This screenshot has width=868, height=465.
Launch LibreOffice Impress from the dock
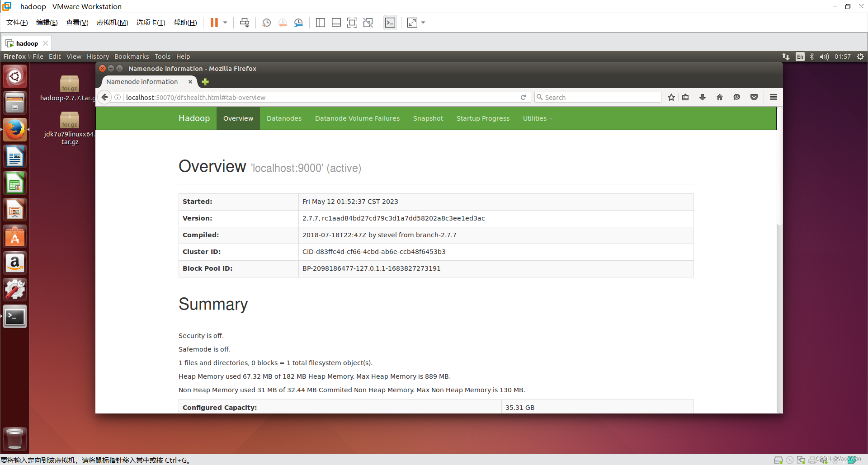(x=15, y=210)
